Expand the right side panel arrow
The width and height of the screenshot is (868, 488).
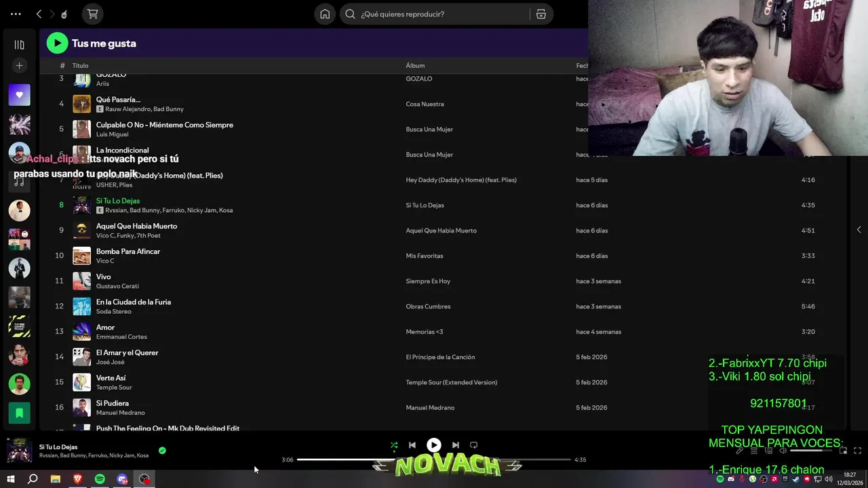click(x=859, y=230)
